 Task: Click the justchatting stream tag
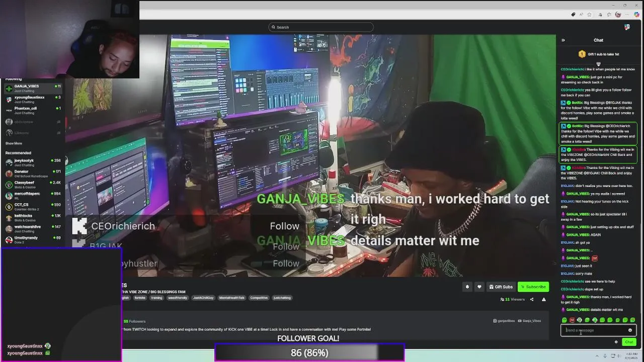(x=282, y=298)
